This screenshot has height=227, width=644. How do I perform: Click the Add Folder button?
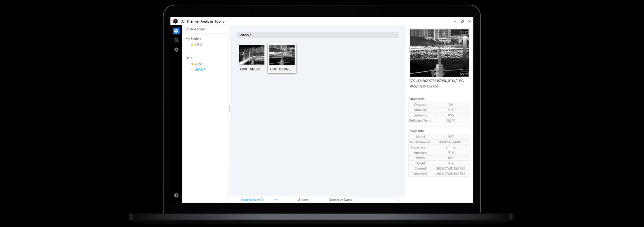point(196,29)
